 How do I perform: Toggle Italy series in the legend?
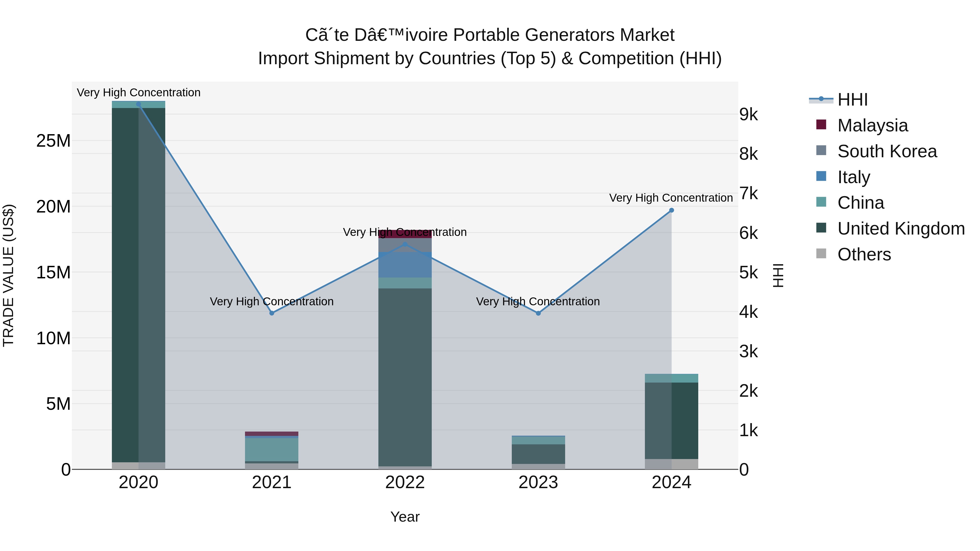pos(843,177)
